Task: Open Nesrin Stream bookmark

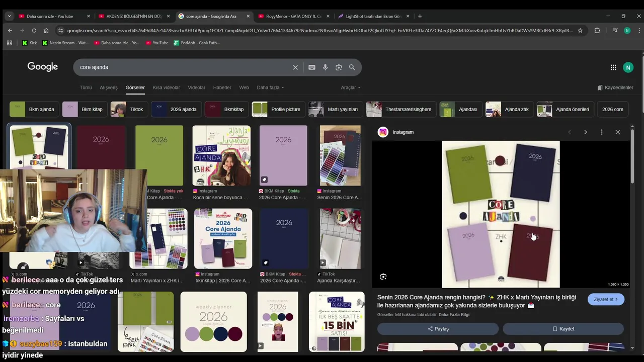Action: click(65, 43)
